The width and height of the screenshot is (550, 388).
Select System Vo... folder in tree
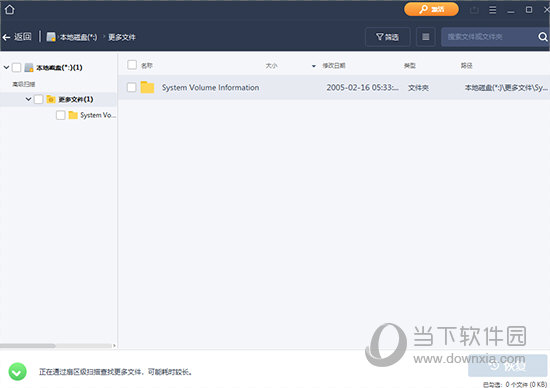tap(97, 115)
